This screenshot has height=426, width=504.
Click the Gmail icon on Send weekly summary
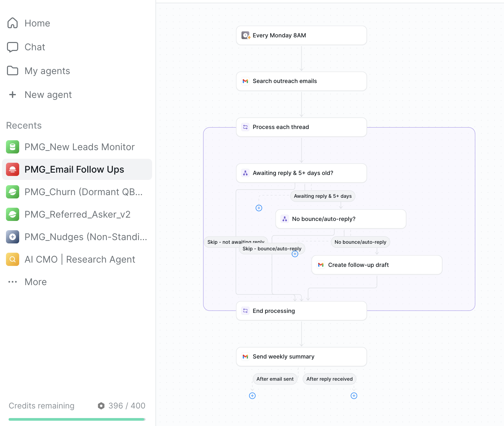[x=245, y=357]
